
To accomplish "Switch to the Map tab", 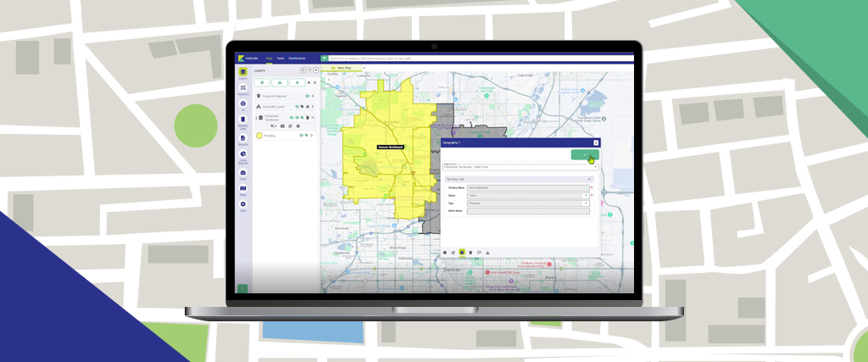I will [x=269, y=58].
